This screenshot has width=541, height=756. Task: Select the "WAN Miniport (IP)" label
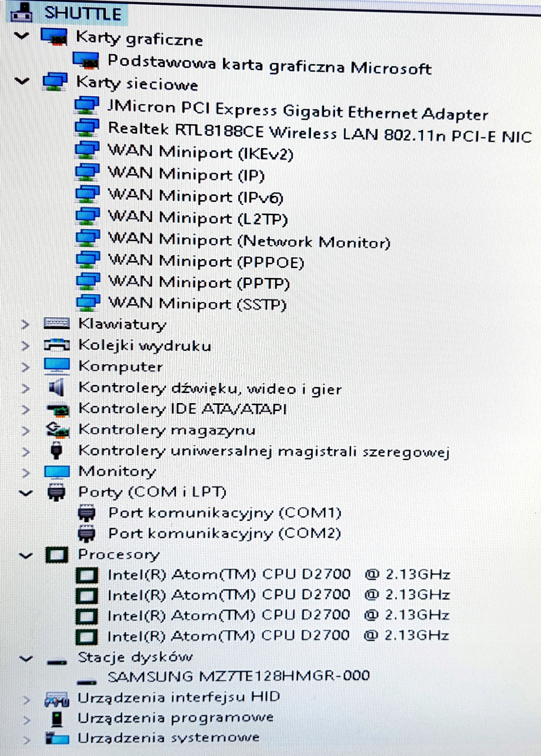coord(186,174)
